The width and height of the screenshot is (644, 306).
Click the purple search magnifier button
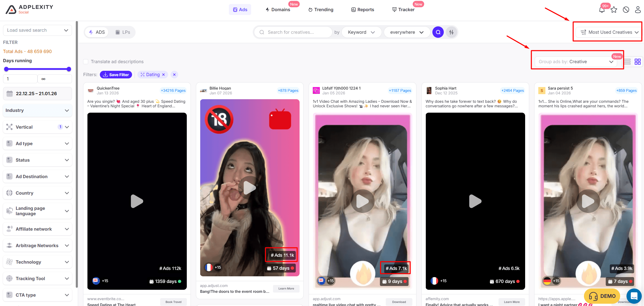pos(438,32)
